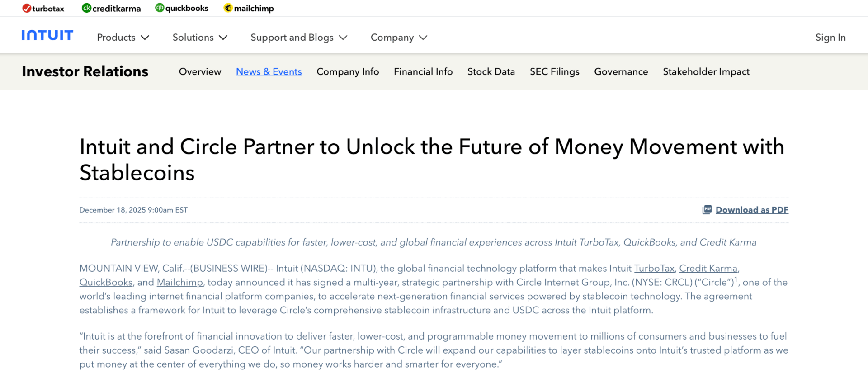Select News & Events tab
Viewport: 868px width, 378px height.
coord(269,72)
